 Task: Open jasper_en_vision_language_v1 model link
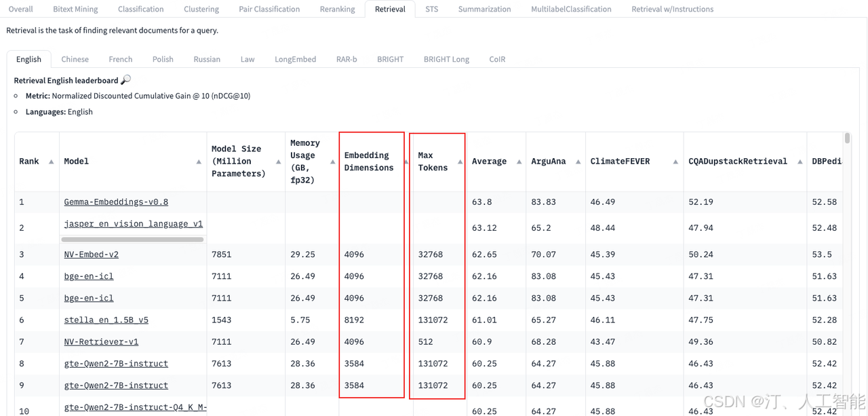pos(133,223)
